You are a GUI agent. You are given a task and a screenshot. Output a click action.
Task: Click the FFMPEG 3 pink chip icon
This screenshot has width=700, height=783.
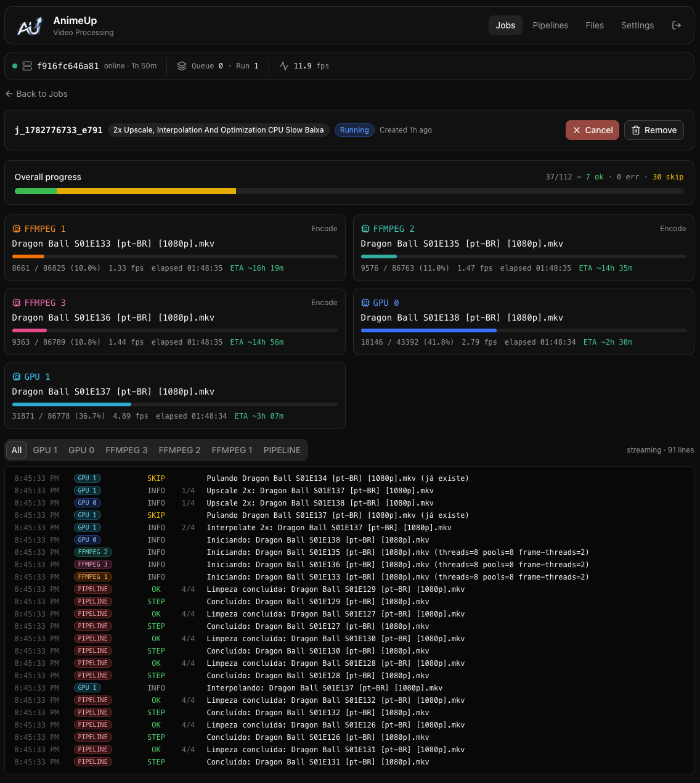pyautogui.click(x=17, y=303)
